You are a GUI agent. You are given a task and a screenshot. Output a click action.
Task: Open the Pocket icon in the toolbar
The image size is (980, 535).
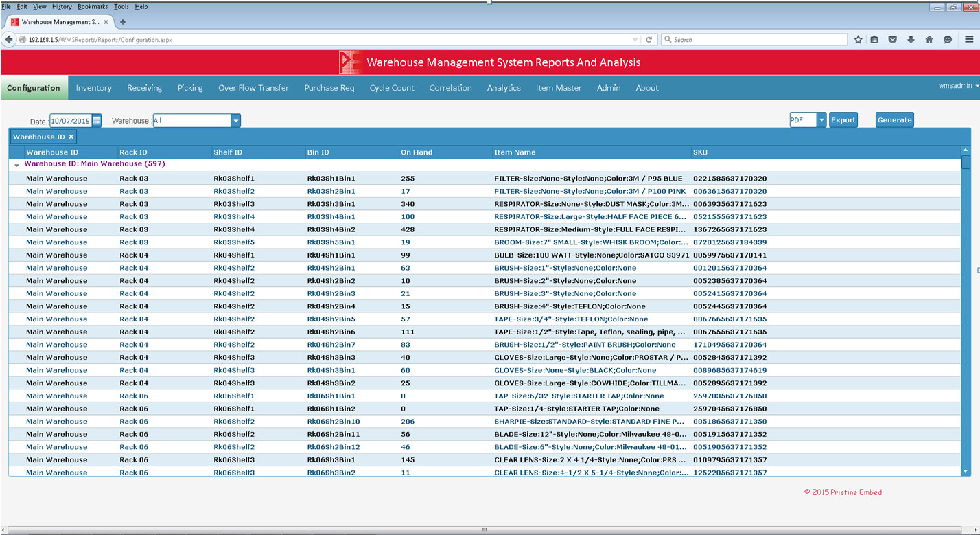tap(893, 40)
